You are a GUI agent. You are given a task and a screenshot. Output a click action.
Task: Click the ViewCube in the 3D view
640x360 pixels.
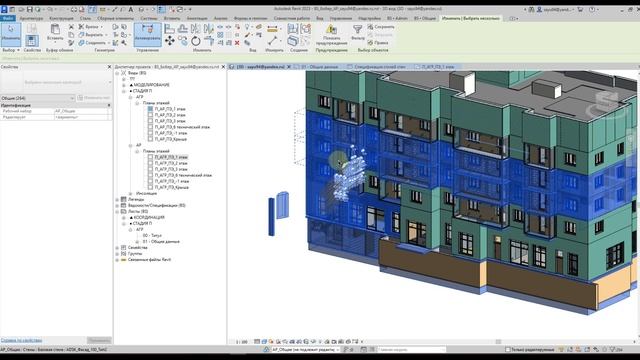pos(608,105)
